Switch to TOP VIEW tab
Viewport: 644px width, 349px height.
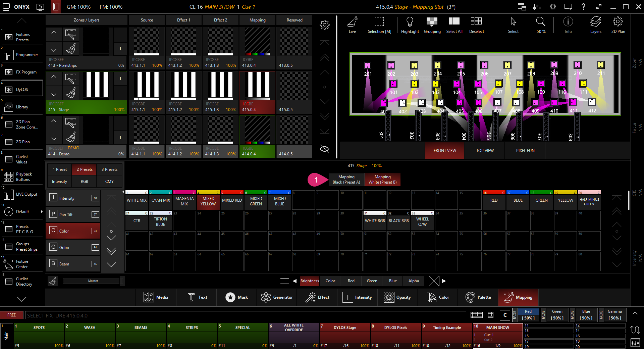coord(485,151)
